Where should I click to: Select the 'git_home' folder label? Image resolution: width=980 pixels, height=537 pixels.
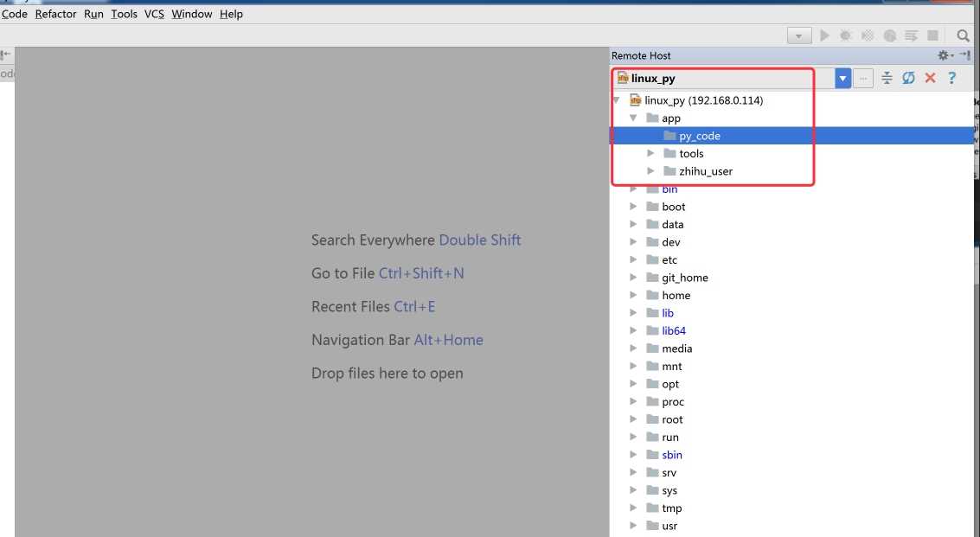(x=685, y=277)
